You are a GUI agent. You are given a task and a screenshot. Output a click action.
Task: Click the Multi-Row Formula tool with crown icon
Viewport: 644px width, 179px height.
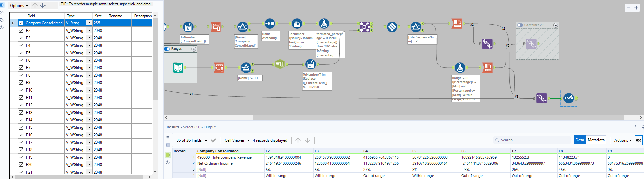pyautogui.click(x=297, y=24)
